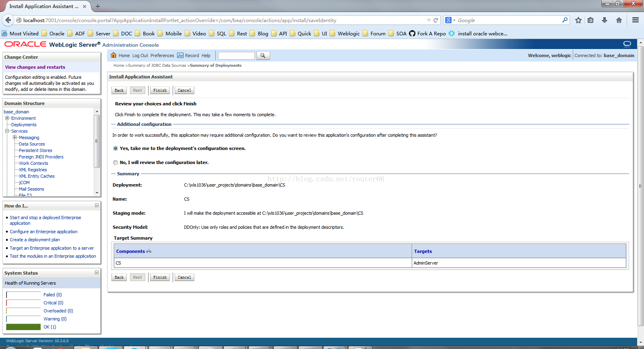644x349 pixels.
Task: Expand the Messaging tree node
Action: pos(14,138)
